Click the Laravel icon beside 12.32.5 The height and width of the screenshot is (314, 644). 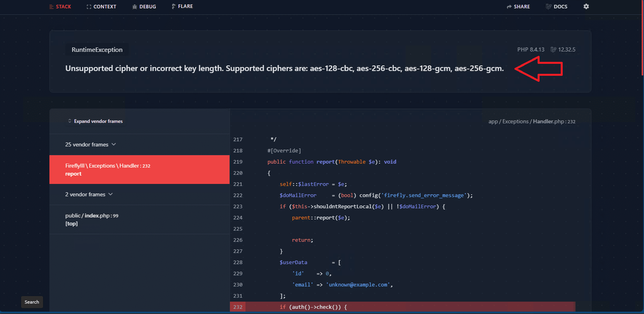pyautogui.click(x=553, y=49)
